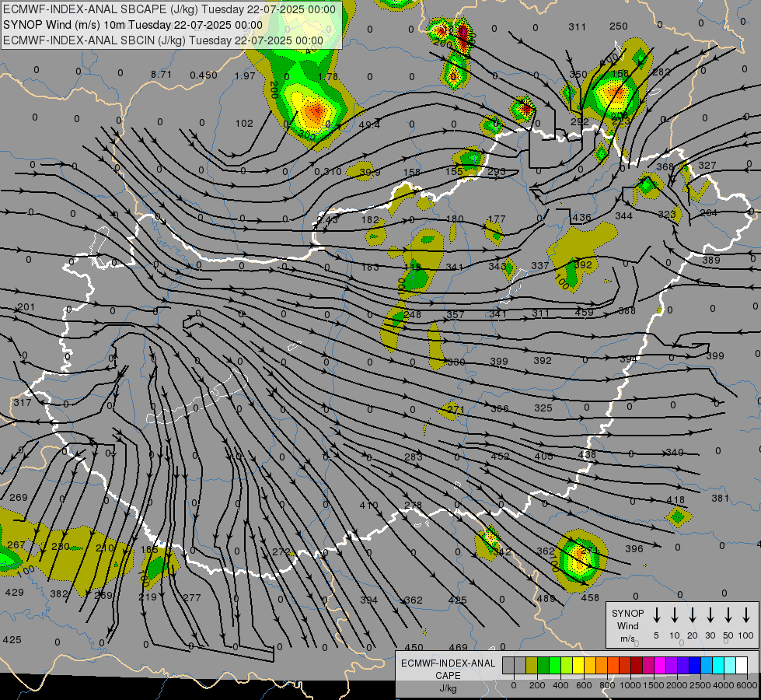Image resolution: width=761 pixels, height=700 pixels.
Task: Click the map value 405
Action: pos(543,456)
